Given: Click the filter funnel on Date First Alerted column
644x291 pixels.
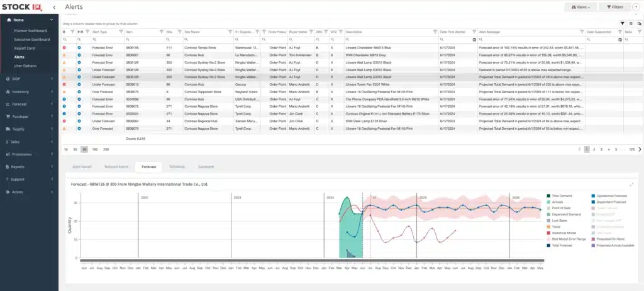Looking at the screenshot, I should coord(474,31).
